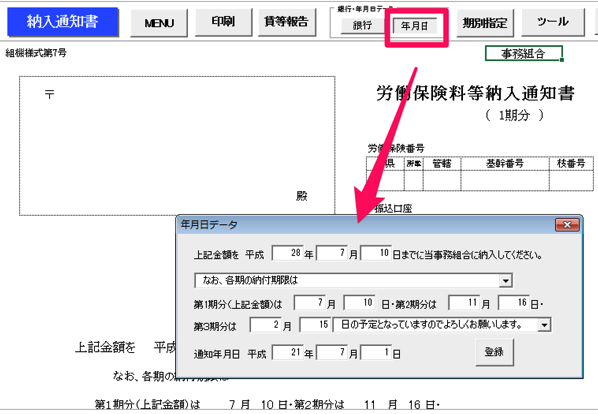
Task: Open the 期別指定 period selection button
Action: pyautogui.click(x=485, y=23)
